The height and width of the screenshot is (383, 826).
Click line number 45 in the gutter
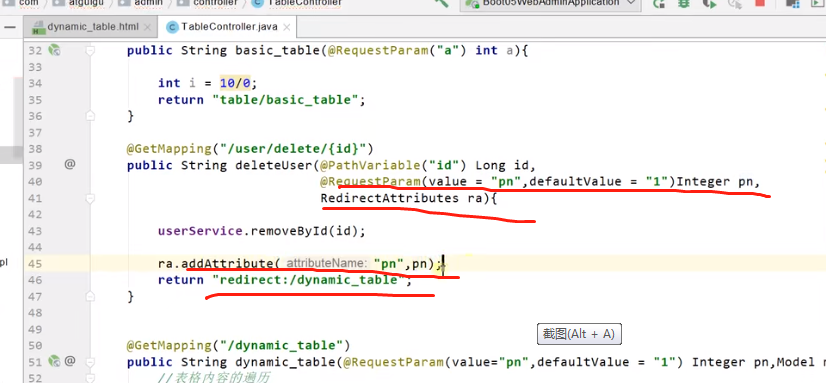35,263
